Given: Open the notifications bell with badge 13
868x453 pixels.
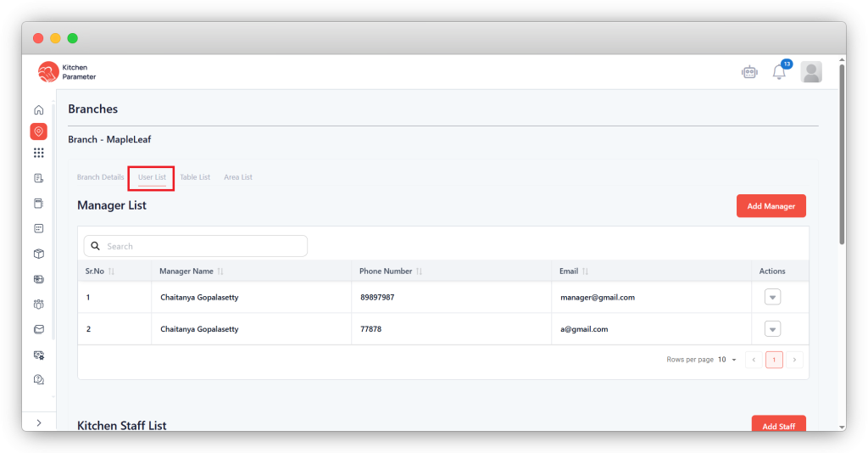Looking at the screenshot, I should pyautogui.click(x=779, y=72).
